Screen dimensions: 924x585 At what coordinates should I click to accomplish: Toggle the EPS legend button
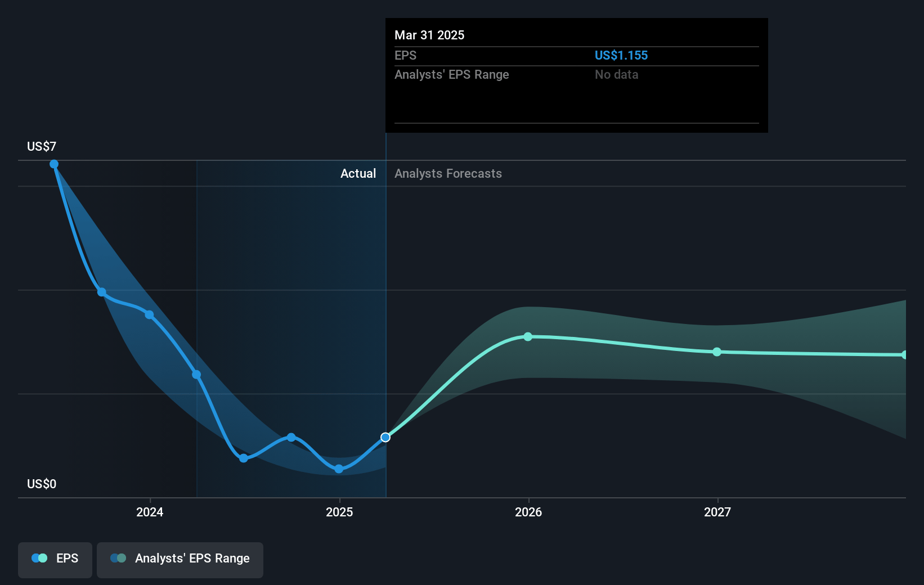[x=55, y=560]
